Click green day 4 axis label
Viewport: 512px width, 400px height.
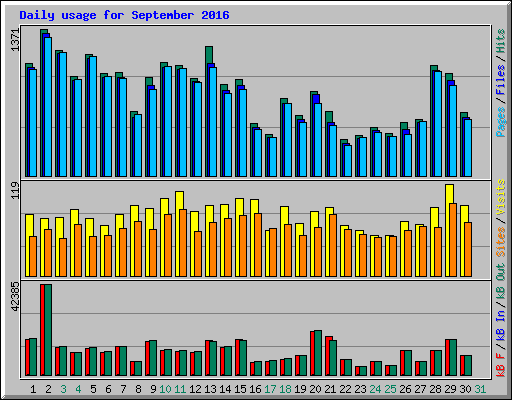coord(78,389)
